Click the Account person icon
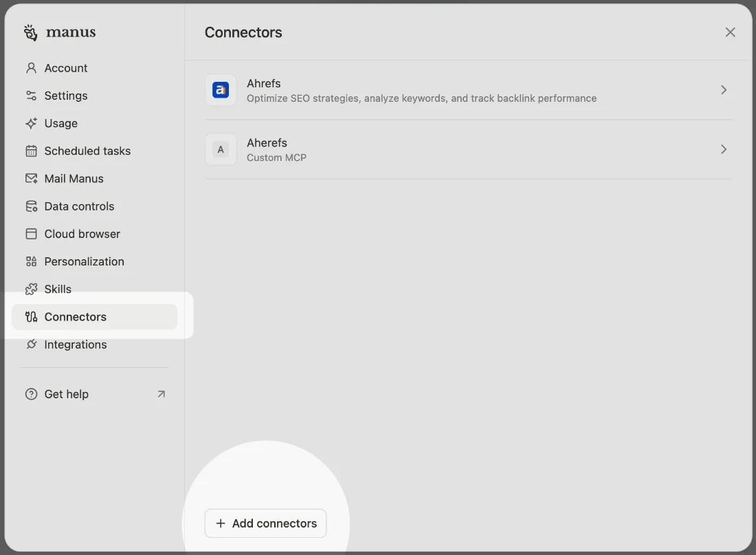The height and width of the screenshot is (555, 756). [32, 68]
